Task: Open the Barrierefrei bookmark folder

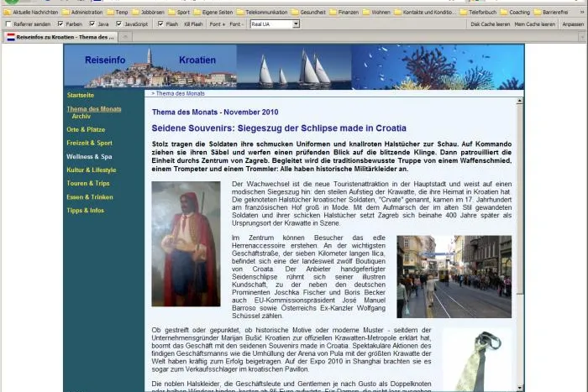Action: click(551, 12)
